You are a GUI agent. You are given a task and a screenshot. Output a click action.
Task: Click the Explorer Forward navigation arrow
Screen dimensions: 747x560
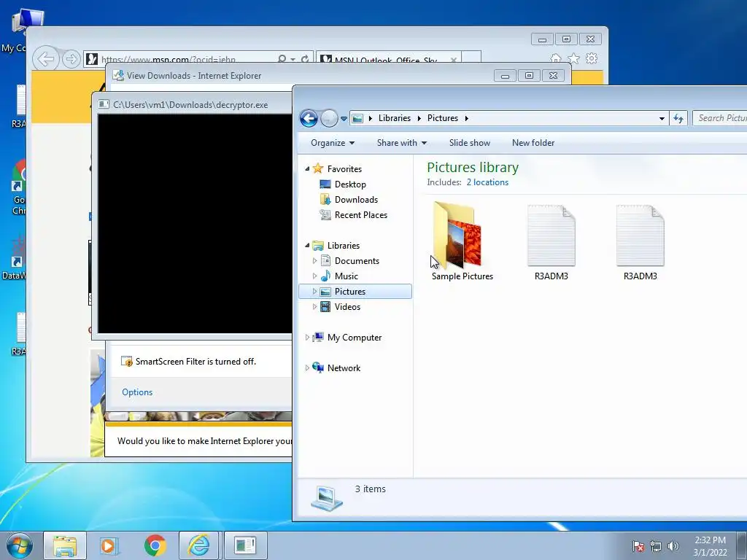(329, 118)
